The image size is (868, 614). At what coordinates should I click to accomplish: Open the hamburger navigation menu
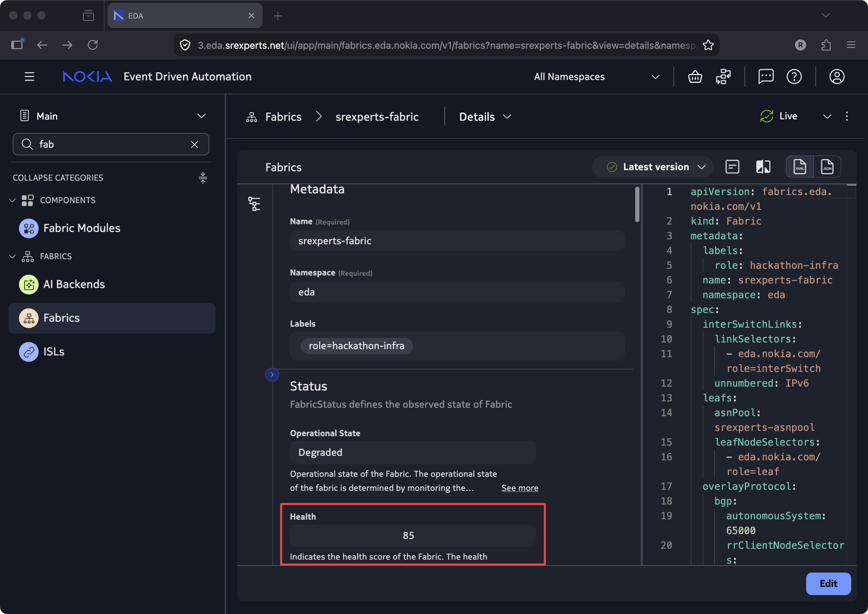pyautogui.click(x=29, y=77)
